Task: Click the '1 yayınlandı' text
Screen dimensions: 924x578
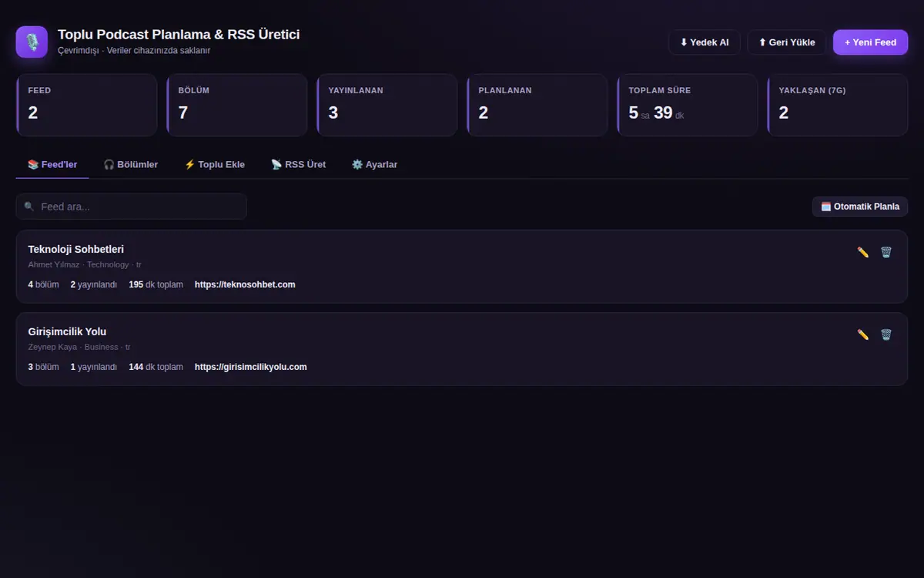Action: pos(94,367)
